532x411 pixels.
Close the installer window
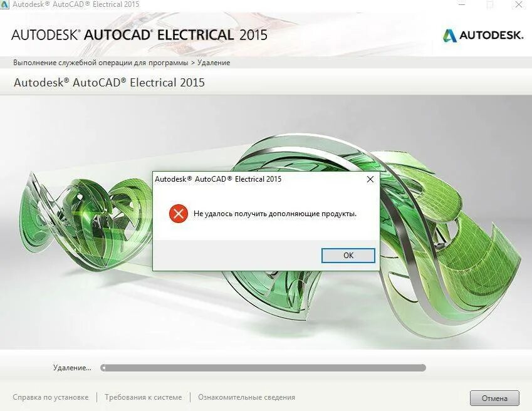519,5
